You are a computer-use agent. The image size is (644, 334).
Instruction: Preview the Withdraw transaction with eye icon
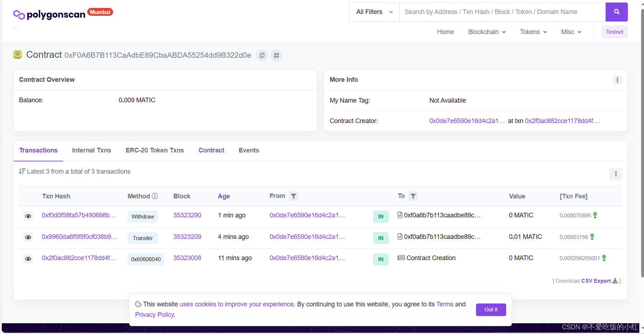28,216
